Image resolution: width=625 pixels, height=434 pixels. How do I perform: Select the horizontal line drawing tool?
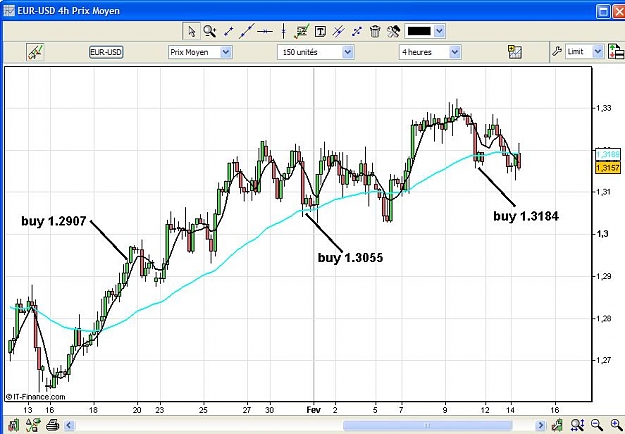[x=265, y=31]
